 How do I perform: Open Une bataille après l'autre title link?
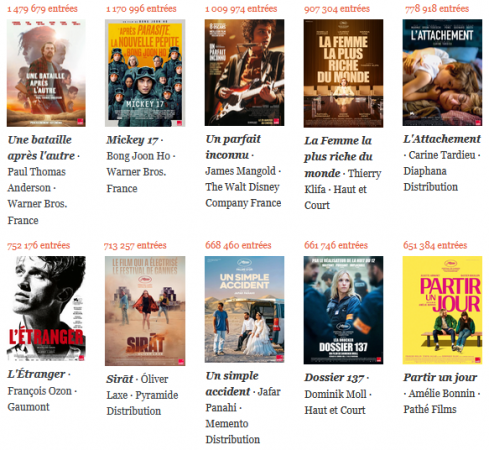click(41, 148)
